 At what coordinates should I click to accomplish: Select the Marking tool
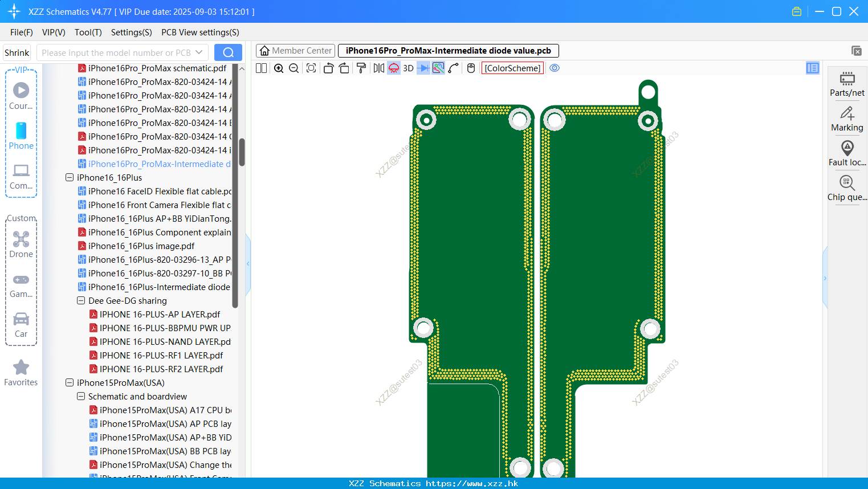[847, 119]
